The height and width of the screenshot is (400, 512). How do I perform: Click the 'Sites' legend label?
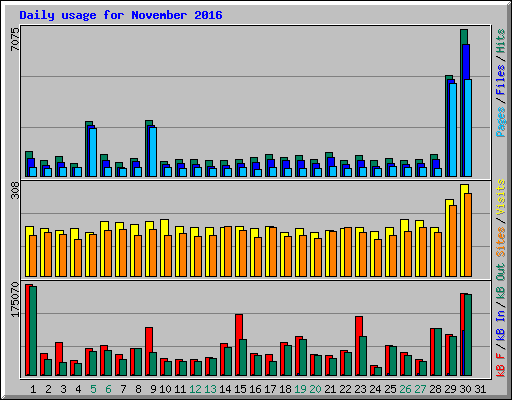501,242
